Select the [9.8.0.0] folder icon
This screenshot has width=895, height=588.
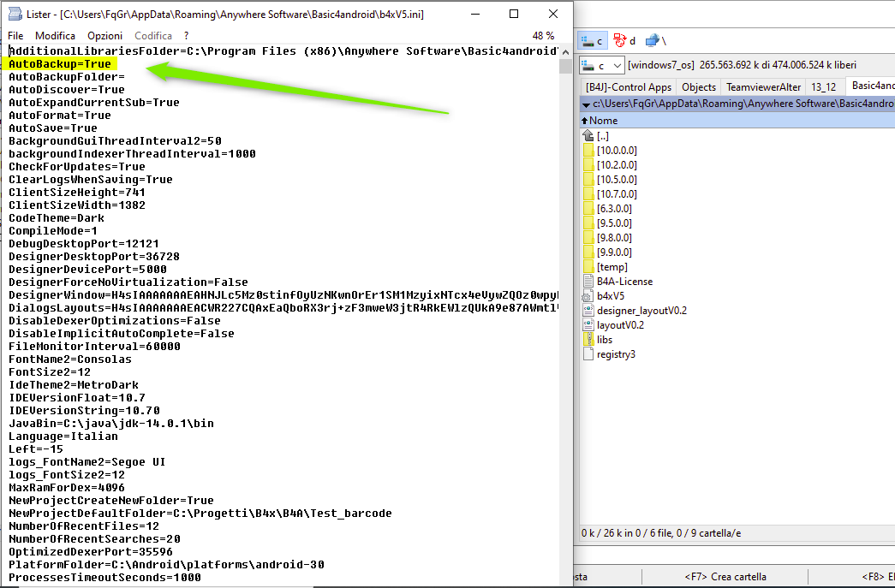[x=588, y=238]
